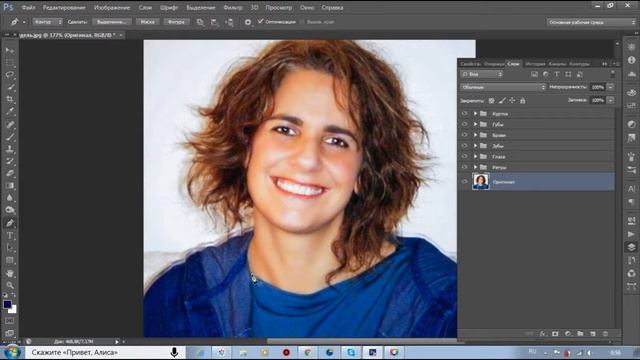
Task: Open path operations in options bar
Action: (200, 22)
